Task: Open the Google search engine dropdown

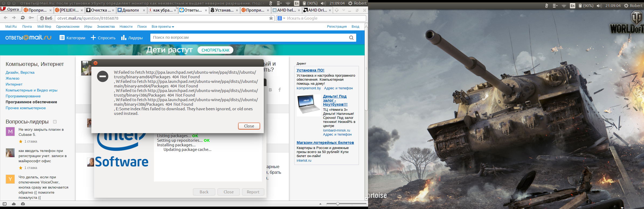Action: tap(281, 18)
